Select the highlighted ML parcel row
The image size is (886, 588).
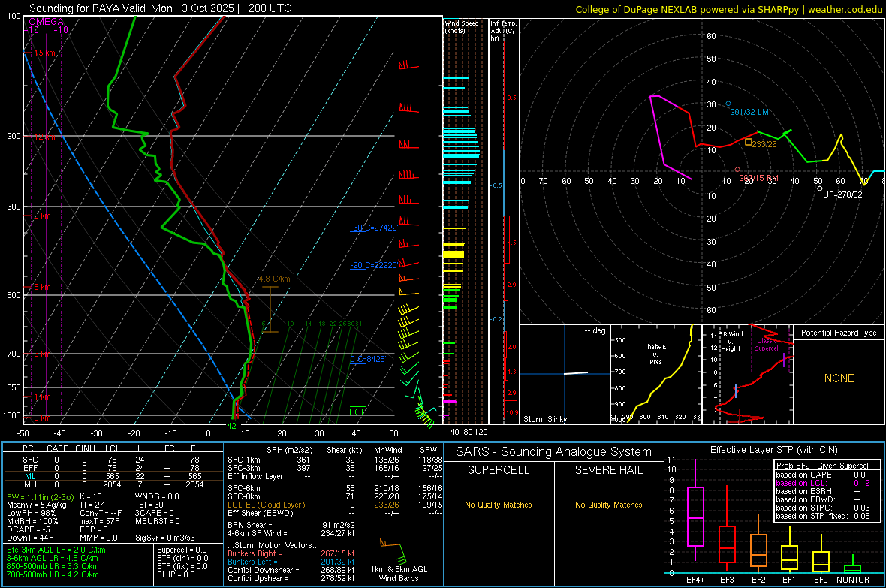(x=112, y=476)
